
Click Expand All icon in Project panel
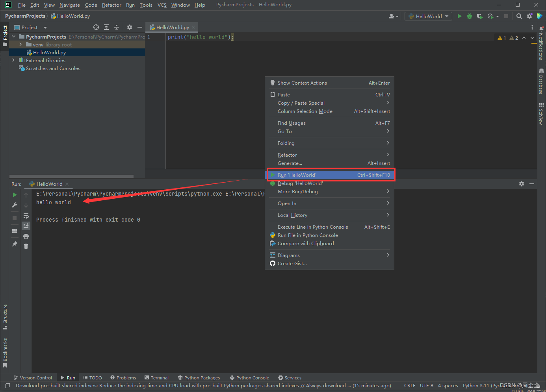coord(106,27)
